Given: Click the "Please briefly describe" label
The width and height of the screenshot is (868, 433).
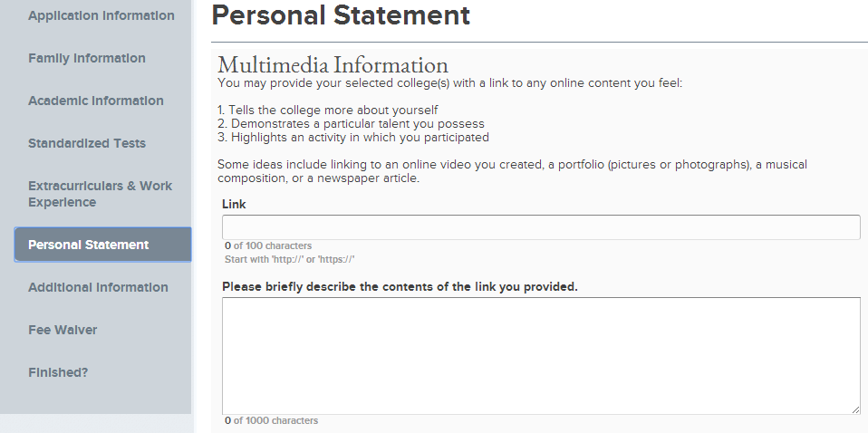Looking at the screenshot, I should (400, 286).
